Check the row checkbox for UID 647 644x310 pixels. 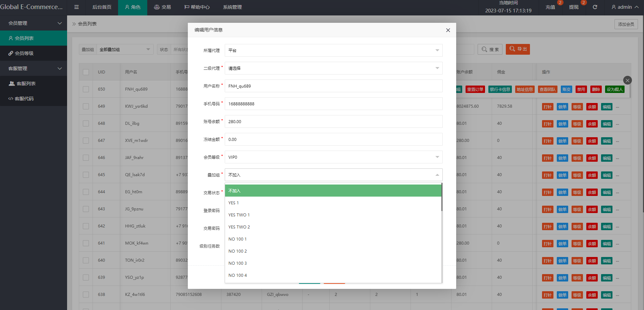pos(86,141)
